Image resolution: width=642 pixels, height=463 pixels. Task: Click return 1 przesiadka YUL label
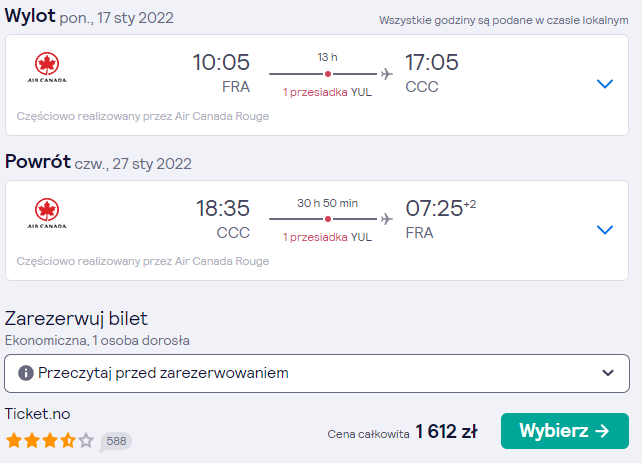pos(328,237)
